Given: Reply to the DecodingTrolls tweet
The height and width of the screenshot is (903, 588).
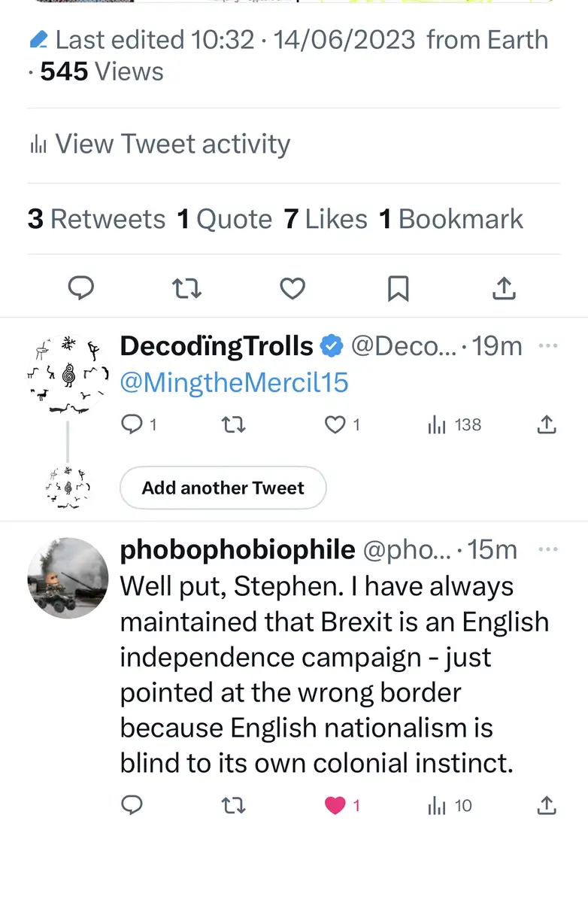Looking at the screenshot, I should (132, 425).
